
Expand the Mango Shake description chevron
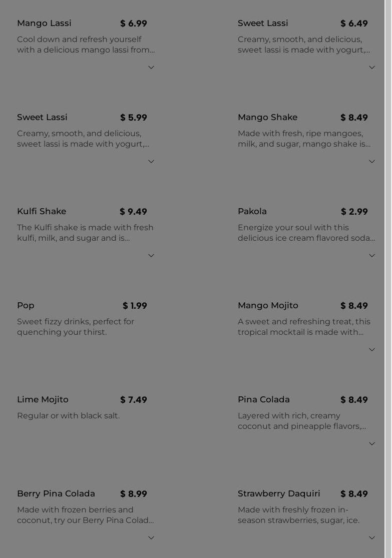(371, 162)
